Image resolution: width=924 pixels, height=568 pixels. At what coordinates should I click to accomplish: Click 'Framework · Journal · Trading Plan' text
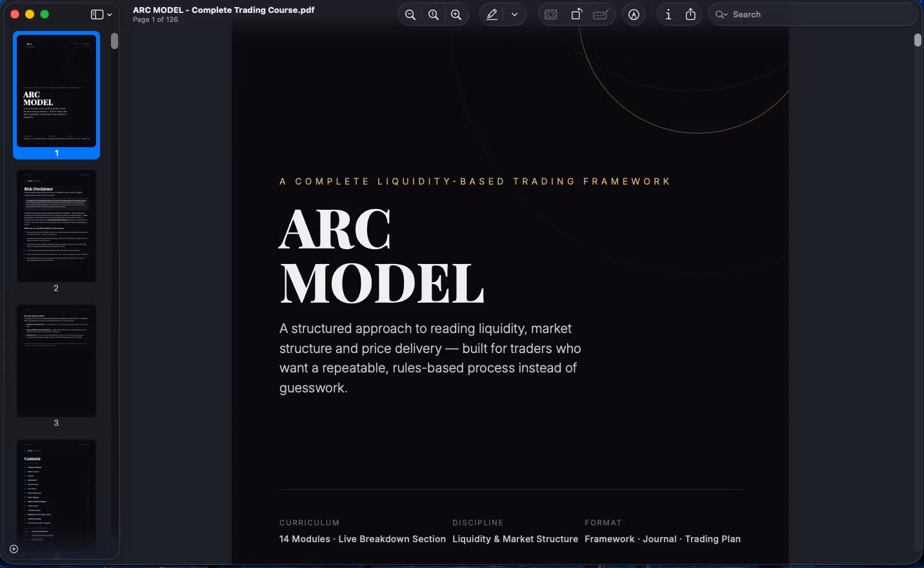click(663, 539)
